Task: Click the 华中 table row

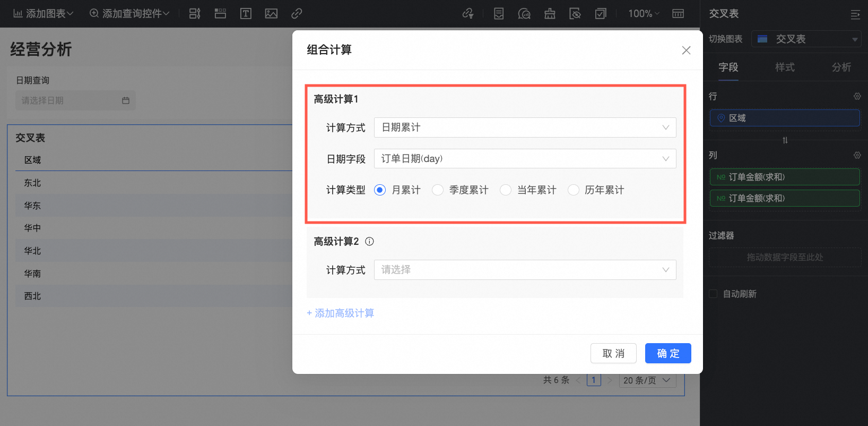Action: pyautogui.click(x=154, y=228)
